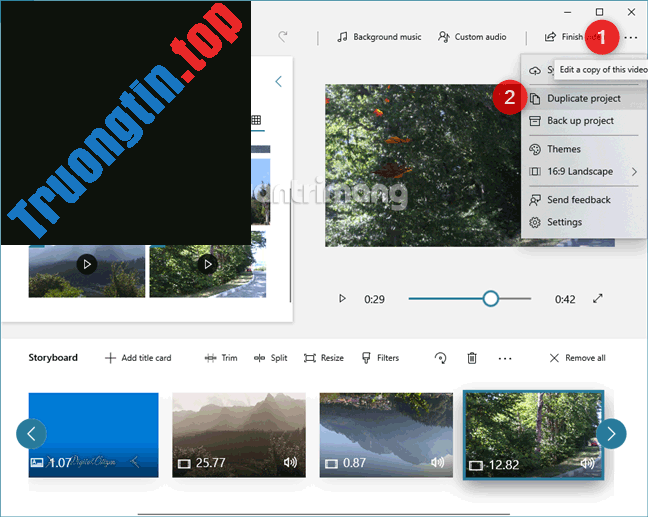Click the 0:29 current time text
Viewport: 648px width, 517px height.
pos(374,299)
